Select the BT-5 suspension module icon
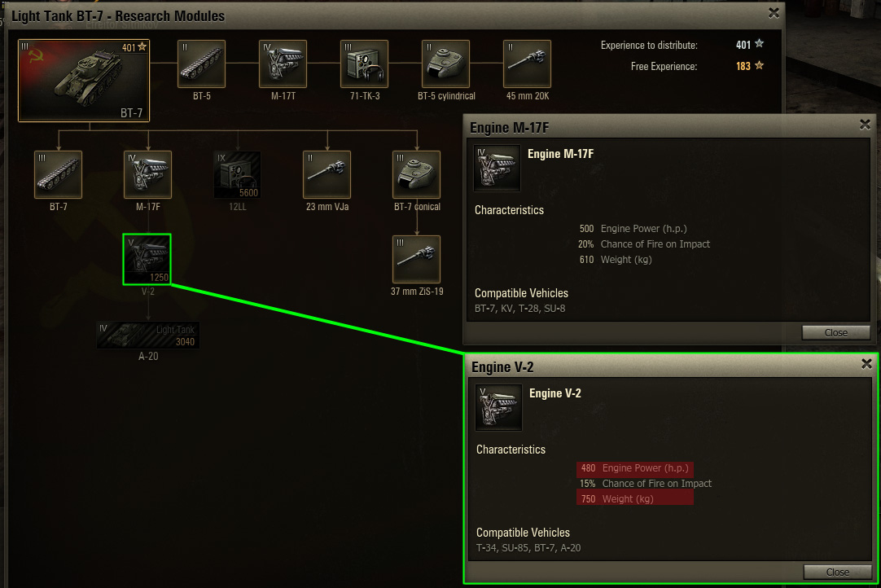Image resolution: width=881 pixels, height=588 pixels. [201, 64]
